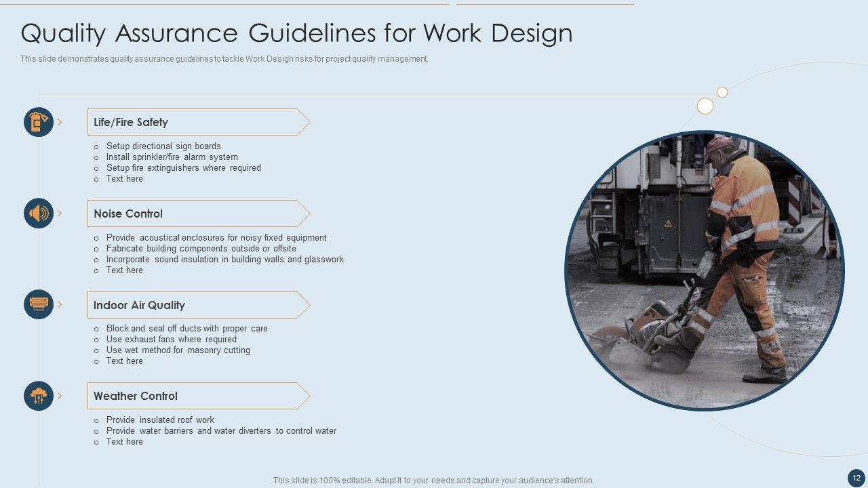The height and width of the screenshot is (488, 868).
Task: Click the speaker noise control icon
Action: click(x=39, y=213)
